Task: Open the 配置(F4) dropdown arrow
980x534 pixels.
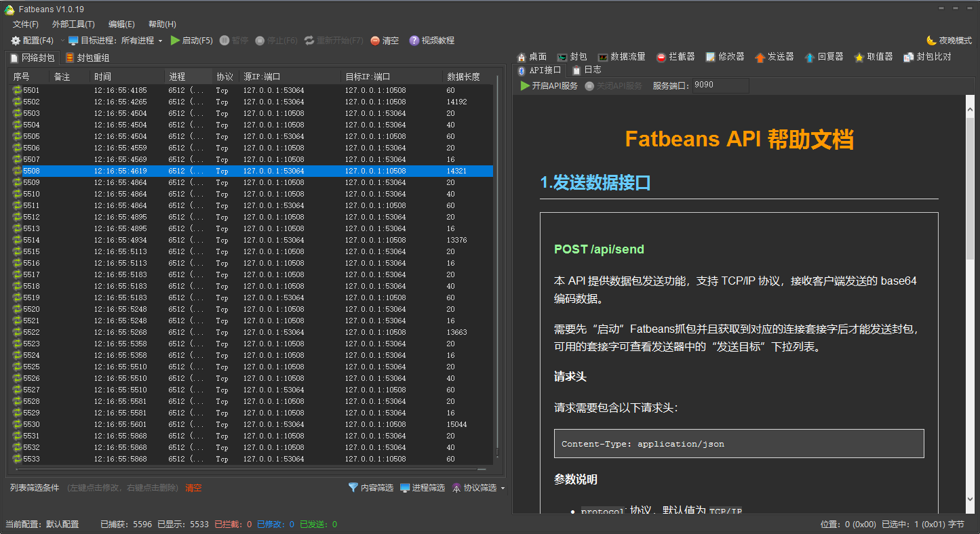Action: (x=62, y=40)
